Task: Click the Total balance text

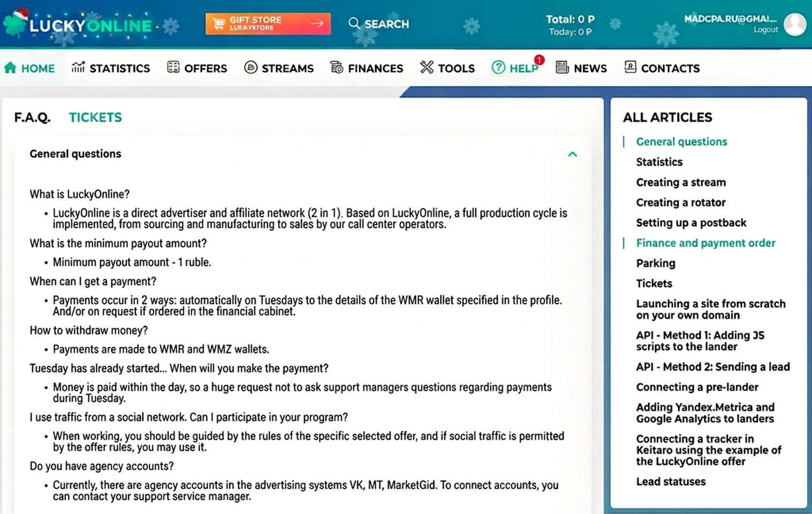Action: [570, 19]
